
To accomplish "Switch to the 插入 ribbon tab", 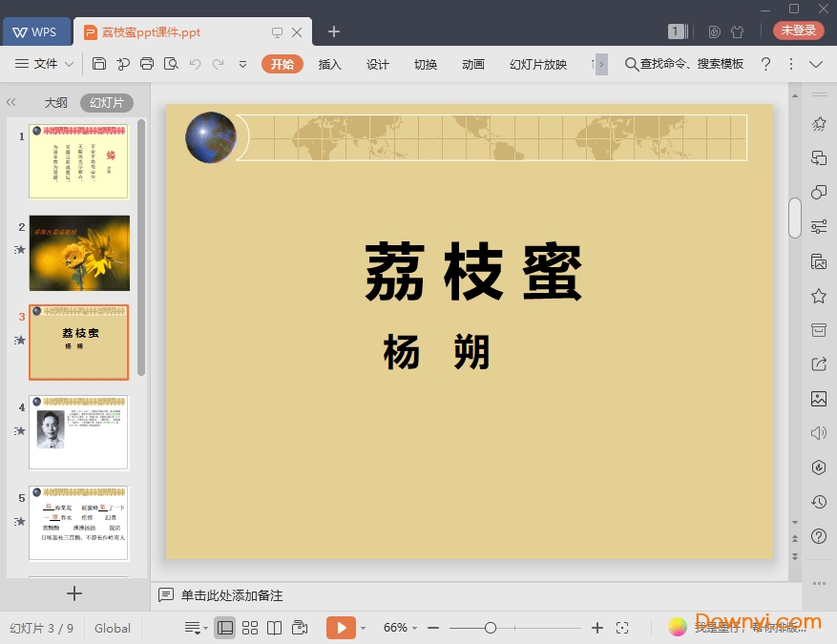I will (329, 64).
